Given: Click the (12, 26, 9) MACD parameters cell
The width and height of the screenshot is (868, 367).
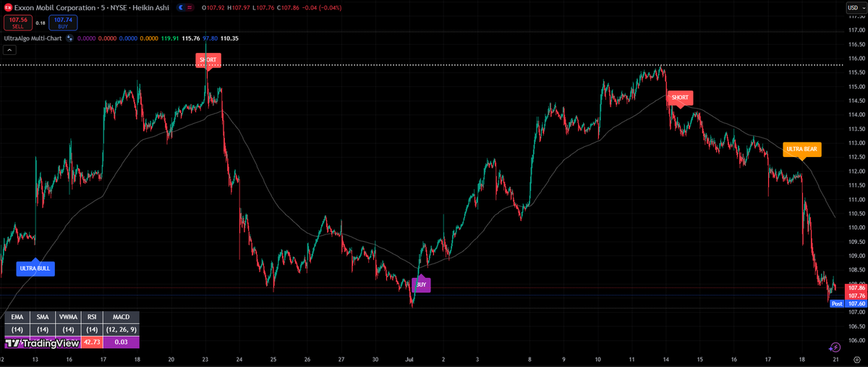Looking at the screenshot, I should 122,330.
